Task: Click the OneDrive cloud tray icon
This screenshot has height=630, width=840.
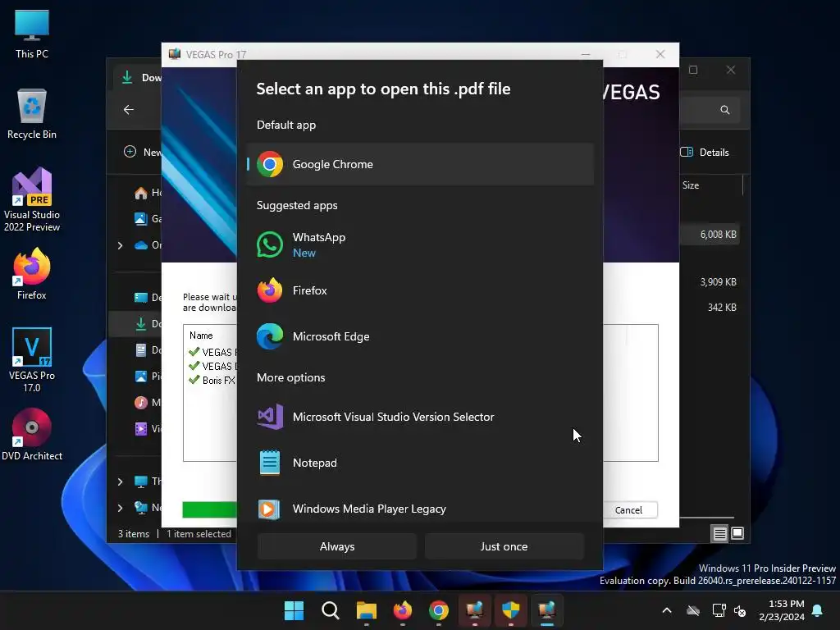Action: point(693,610)
